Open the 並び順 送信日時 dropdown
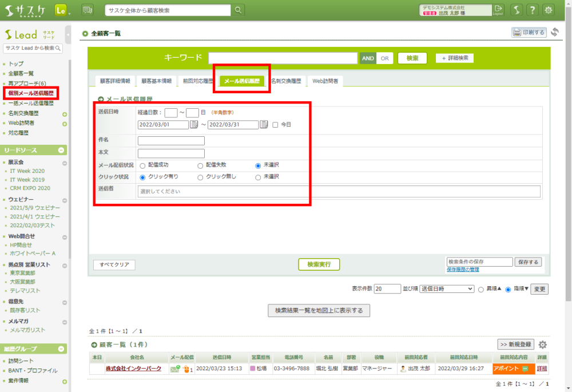 pyautogui.click(x=447, y=289)
